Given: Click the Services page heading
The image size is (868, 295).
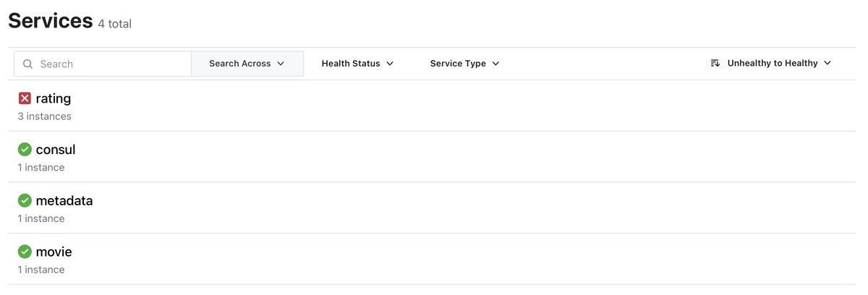Looking at the screenshot, I should click(x=51, y=20).
